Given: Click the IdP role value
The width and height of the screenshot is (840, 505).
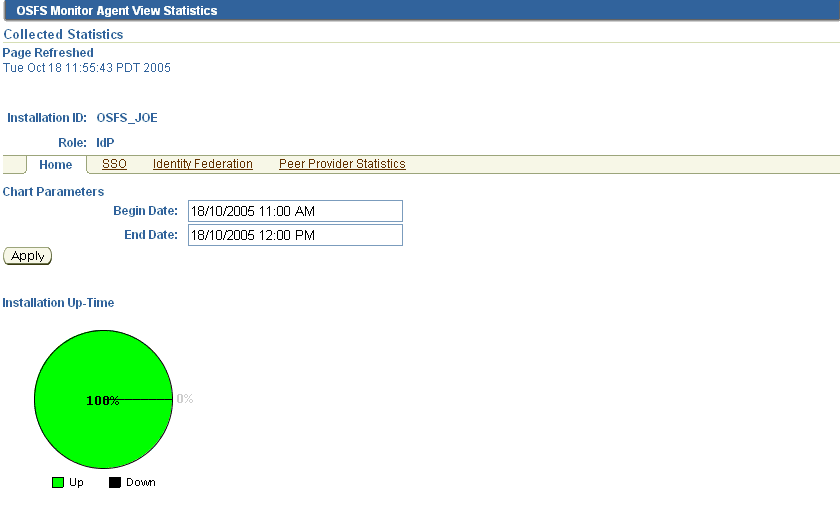Looking at the screenshot, I should tap(105, 143).
